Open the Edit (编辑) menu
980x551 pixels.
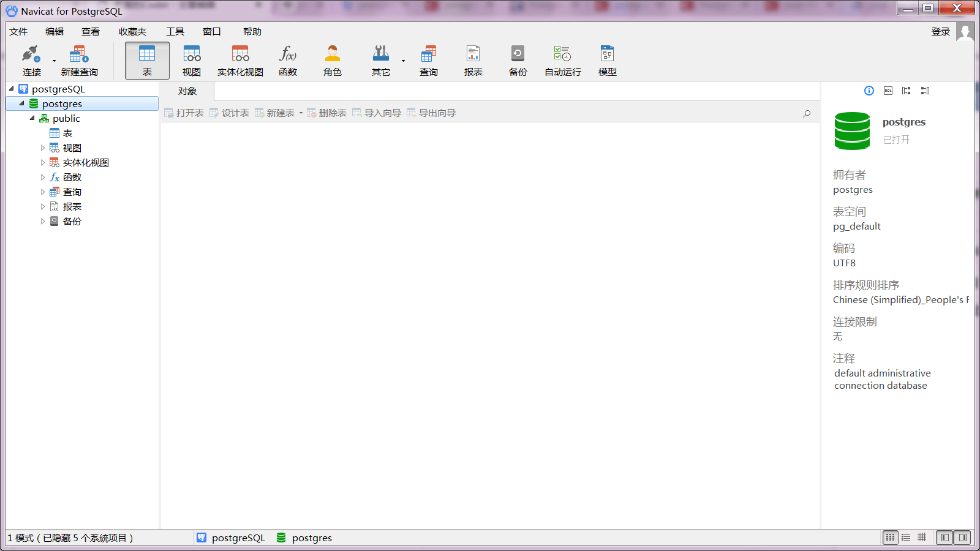point(55,32)
